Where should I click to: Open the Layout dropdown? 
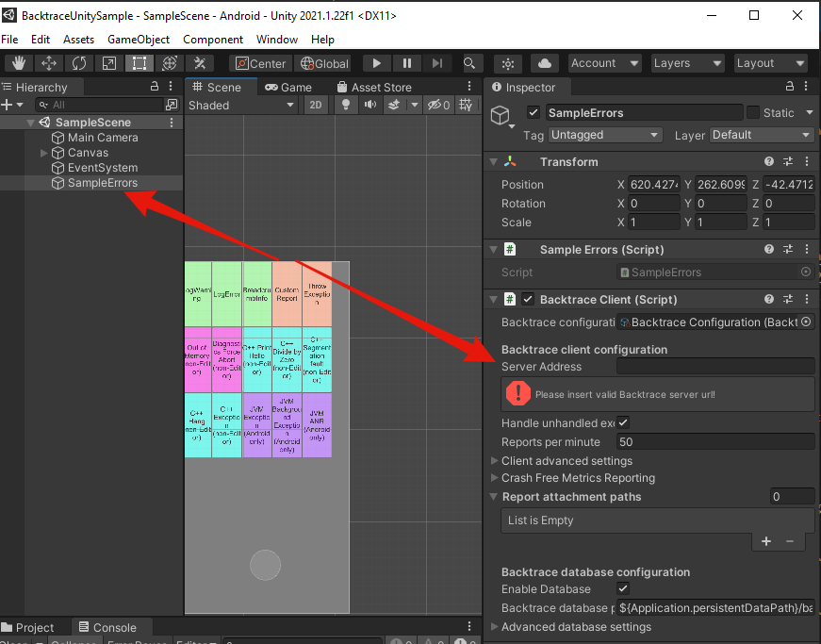coord(771,63)
